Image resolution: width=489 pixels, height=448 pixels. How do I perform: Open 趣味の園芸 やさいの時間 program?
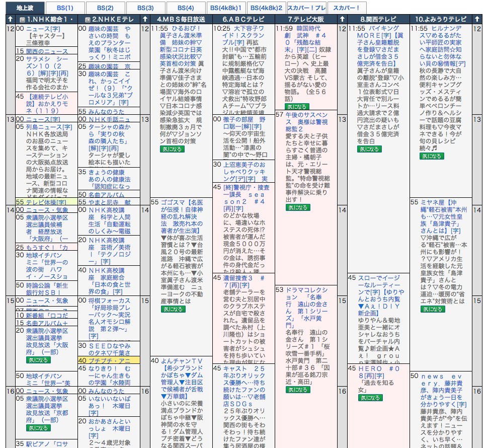pyautogui.click(x=110, y=43)
